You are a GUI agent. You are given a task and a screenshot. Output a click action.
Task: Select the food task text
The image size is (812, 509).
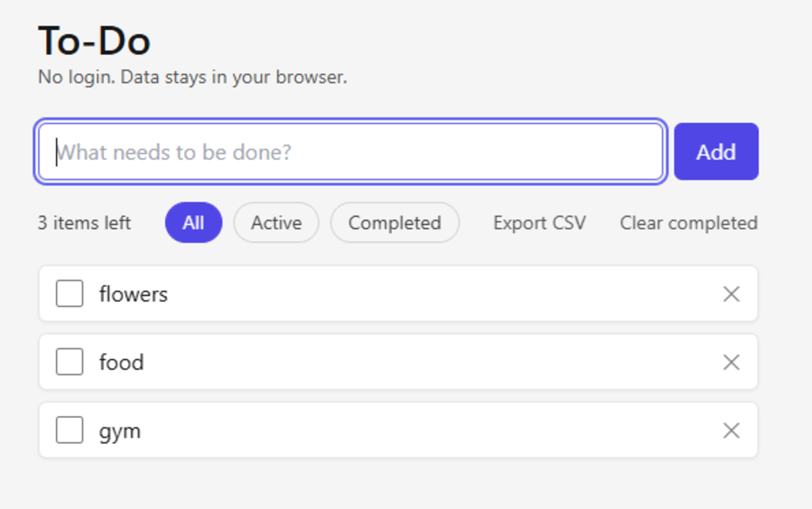[121, 362]
